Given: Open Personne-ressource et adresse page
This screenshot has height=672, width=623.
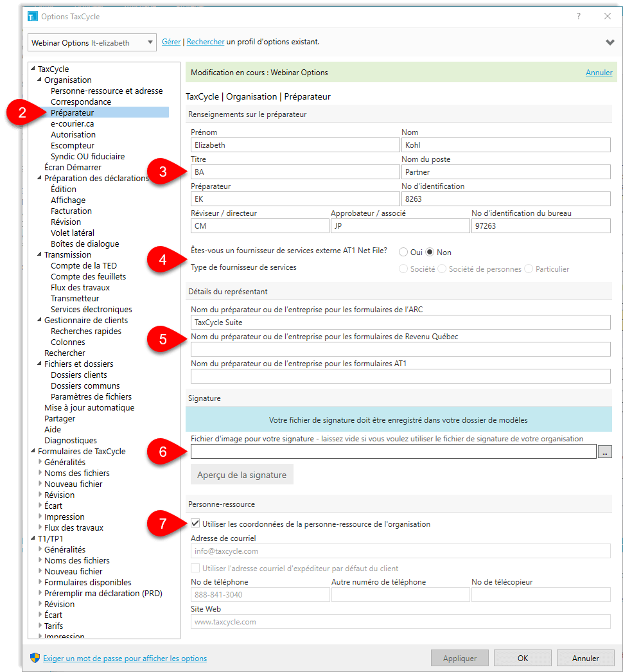Looking at the screenshot, I should [x=107, y=91].
